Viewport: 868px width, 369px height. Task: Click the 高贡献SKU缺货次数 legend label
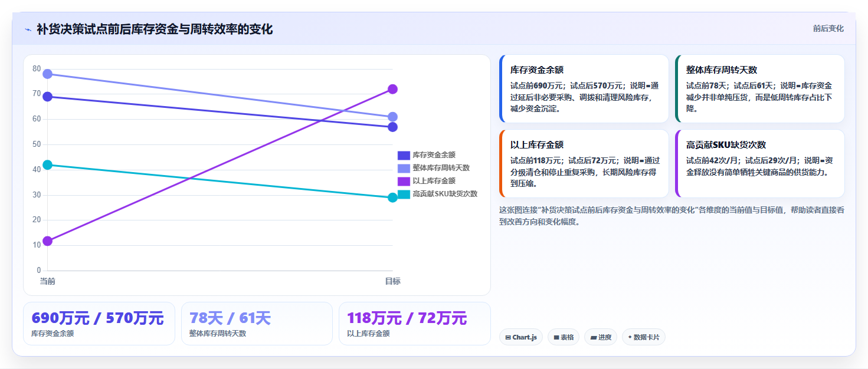pos(445,194)
